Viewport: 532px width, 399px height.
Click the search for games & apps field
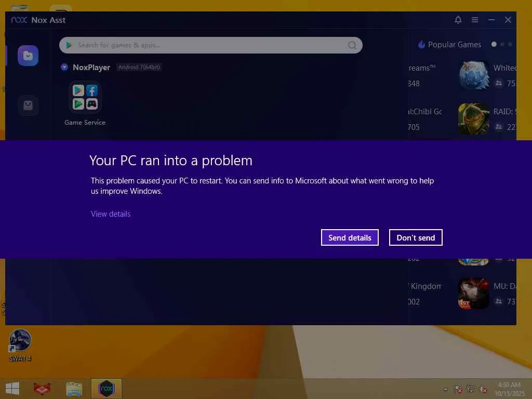(x=211, y=45)
